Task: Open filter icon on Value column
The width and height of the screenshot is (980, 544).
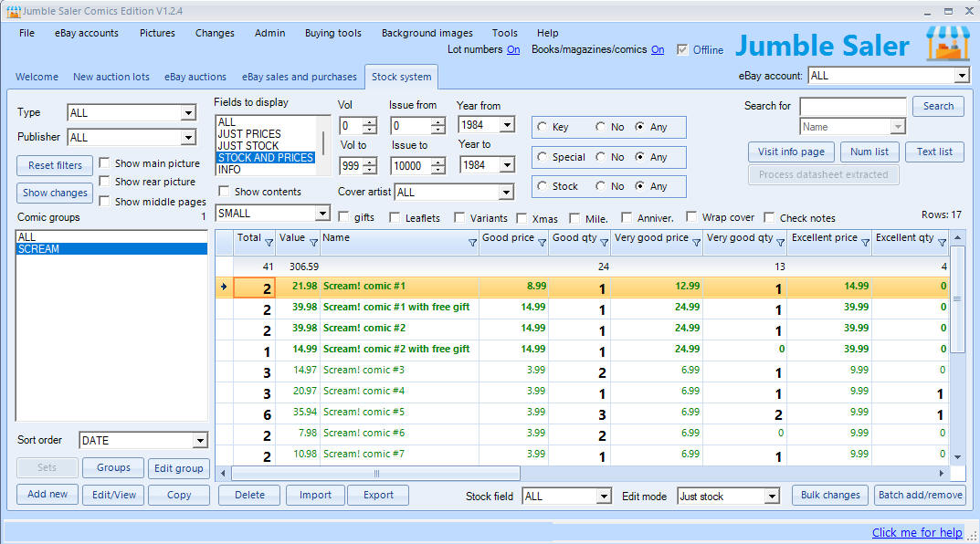Action: pos(314,243)
